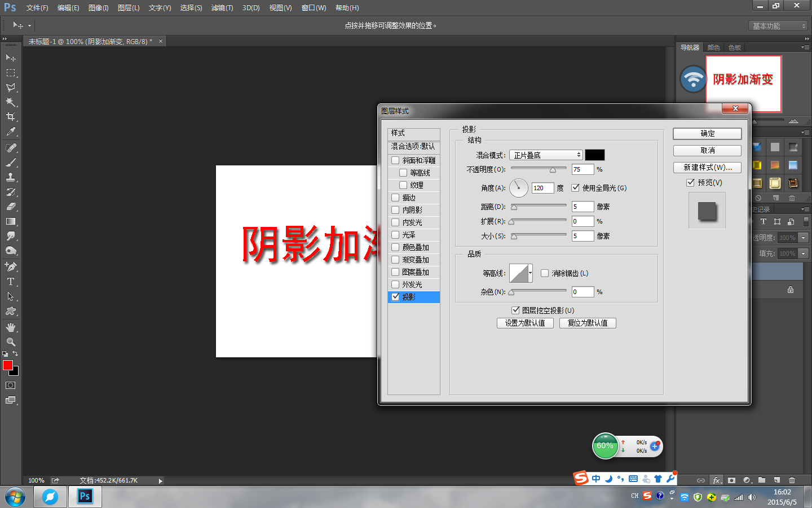Select the Hand tool
812x508 pixels.
tap(11, 327)
